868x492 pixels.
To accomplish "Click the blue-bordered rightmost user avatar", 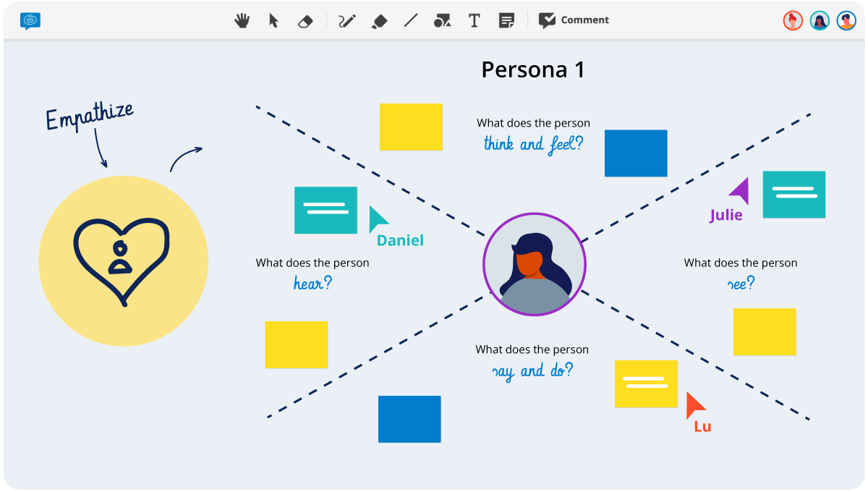I will point(846,21).
